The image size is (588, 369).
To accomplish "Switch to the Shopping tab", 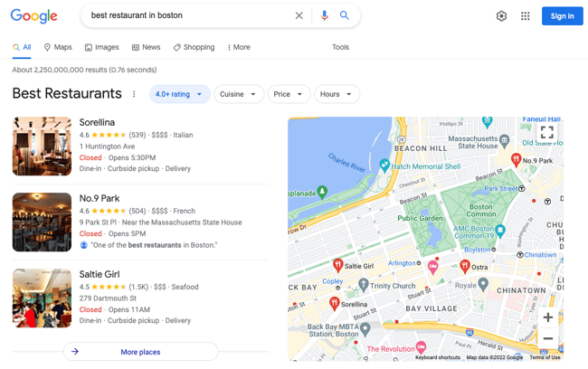I will pyautogui.click(x=194, y=47).
